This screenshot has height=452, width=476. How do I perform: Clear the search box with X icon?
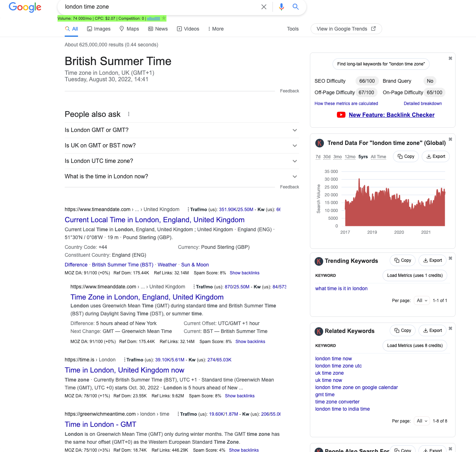(x=264, y=7)
